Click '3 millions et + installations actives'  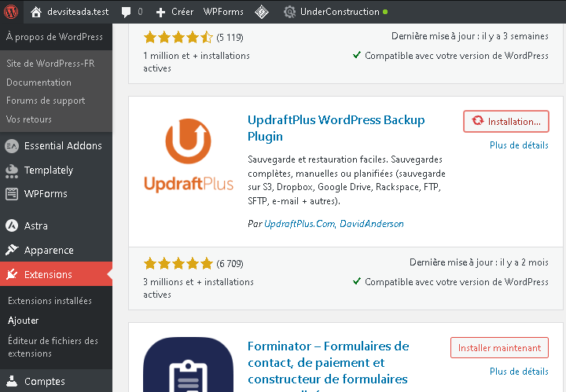[x=199, y=288]
